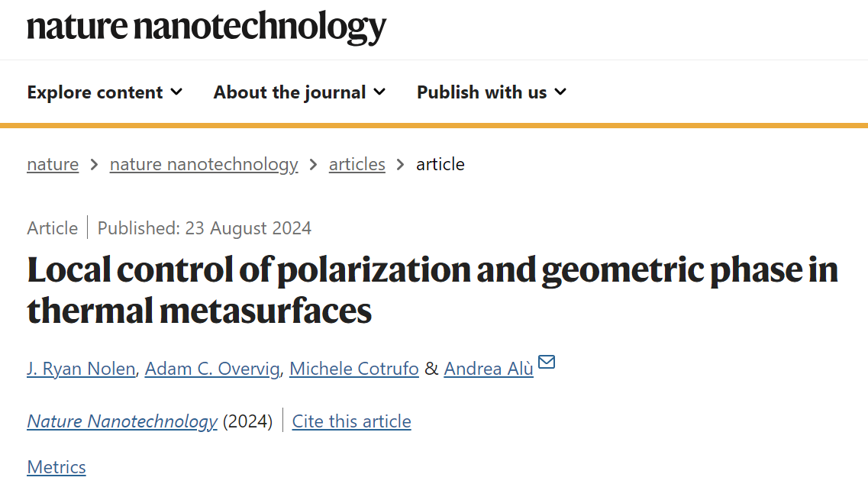Viewport: 868px width, 487px height.
Task: Click the Nature Nanotechnology logo
Action: (x=206, y=27)
